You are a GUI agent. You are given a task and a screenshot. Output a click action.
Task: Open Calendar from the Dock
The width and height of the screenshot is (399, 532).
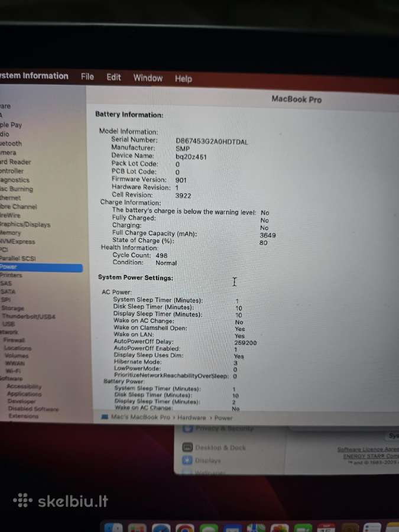tap(326, 528)
